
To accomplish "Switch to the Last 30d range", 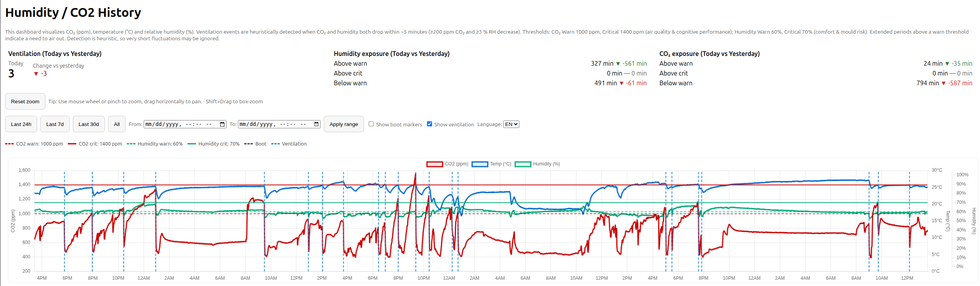I will click(88, 124).
